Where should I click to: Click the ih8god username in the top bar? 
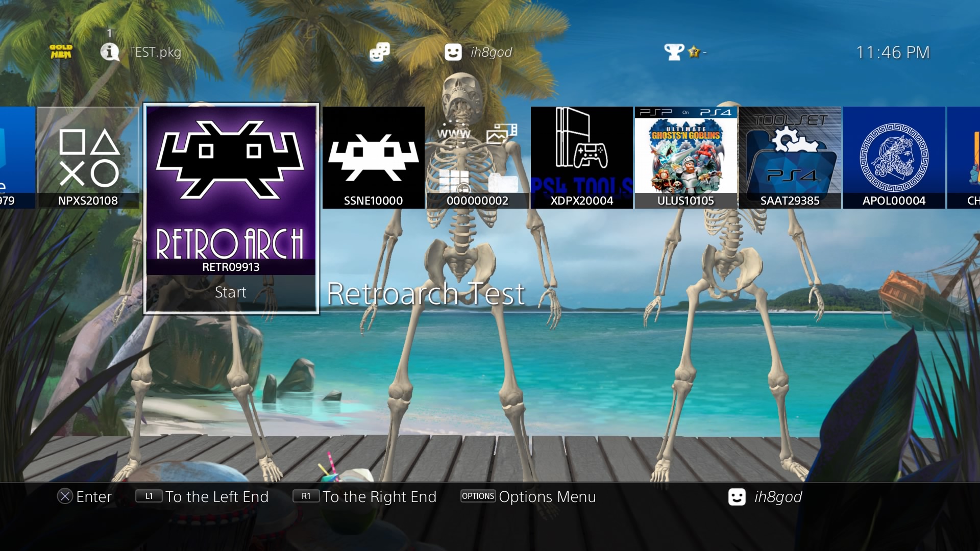[491, 52]
